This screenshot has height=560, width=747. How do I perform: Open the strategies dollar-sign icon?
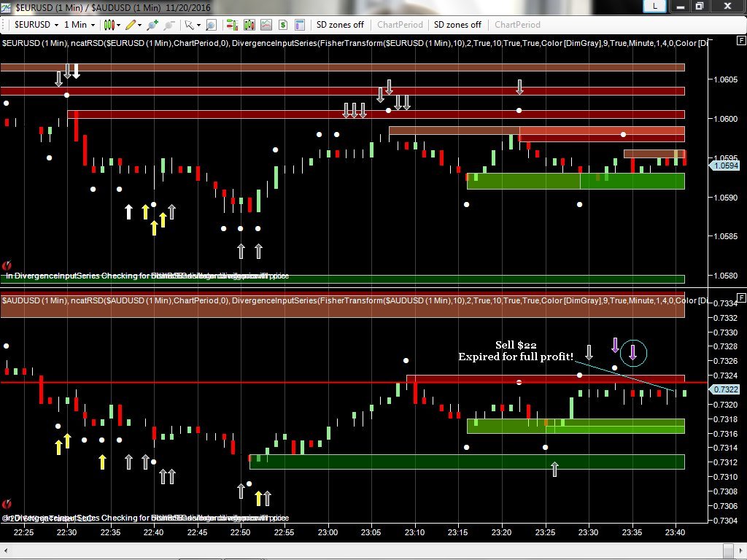point(283,25)
